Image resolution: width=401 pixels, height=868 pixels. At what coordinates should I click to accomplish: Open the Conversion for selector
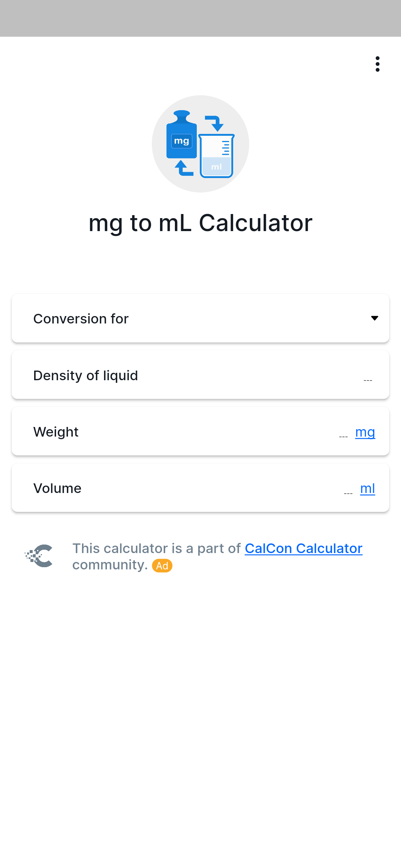200,318
